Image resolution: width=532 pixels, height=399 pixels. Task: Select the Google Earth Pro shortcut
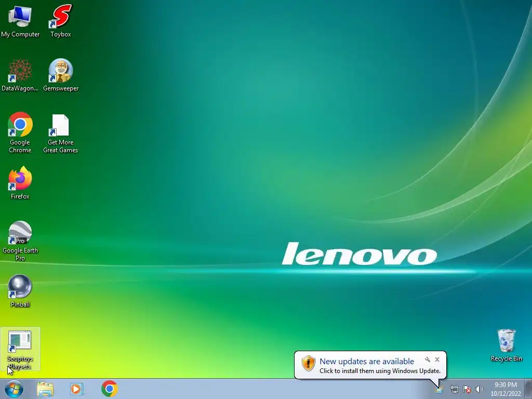(x=20, y=241)
